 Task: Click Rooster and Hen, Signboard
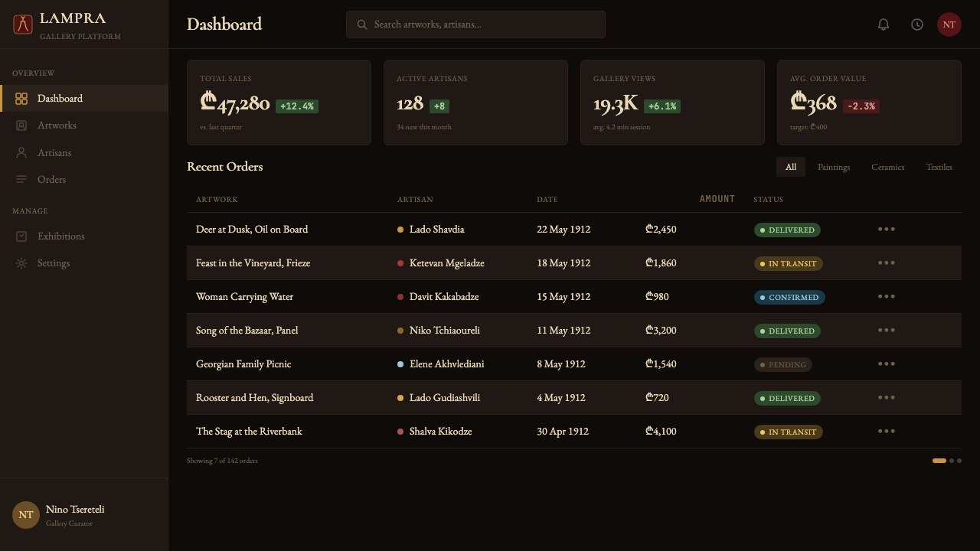pyautogui.click(x=255, y=398)
